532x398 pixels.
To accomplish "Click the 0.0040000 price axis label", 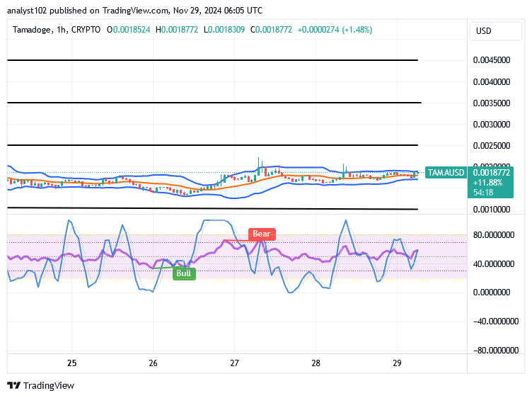I will 492,82.
